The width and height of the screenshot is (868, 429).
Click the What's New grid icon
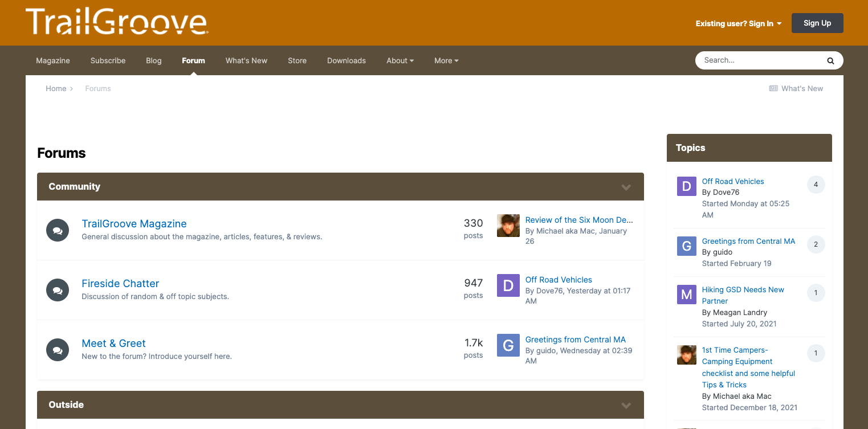[x=773, y=88]
